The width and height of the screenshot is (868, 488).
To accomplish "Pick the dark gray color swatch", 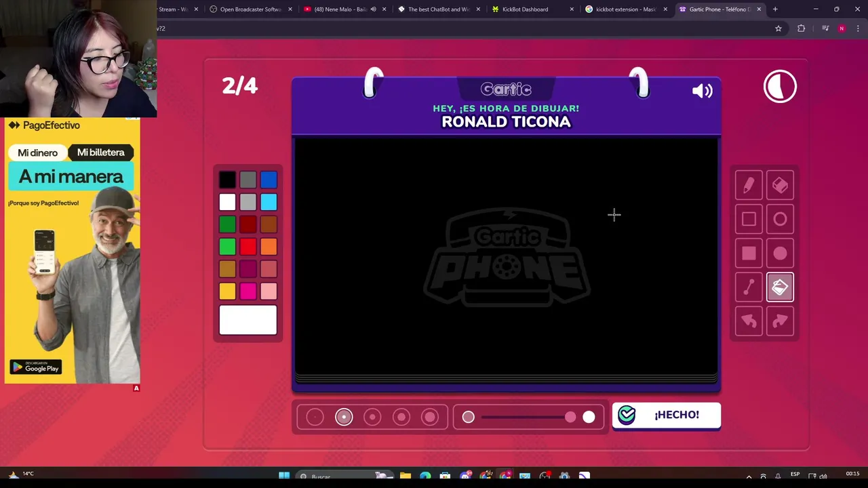I will coord(248,180).
